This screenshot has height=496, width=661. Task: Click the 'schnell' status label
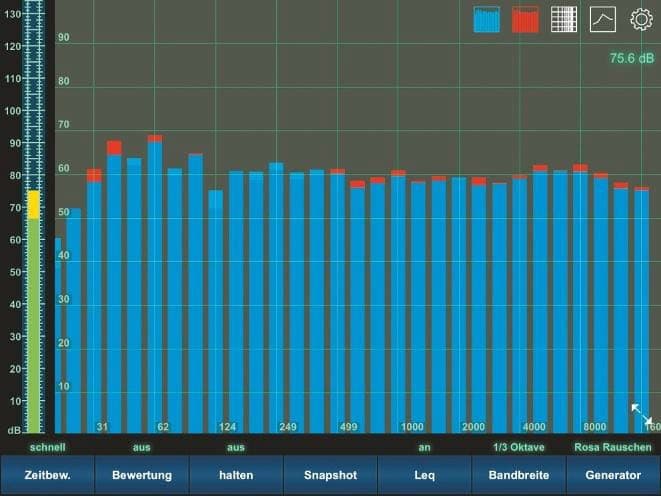click(47, 447)
